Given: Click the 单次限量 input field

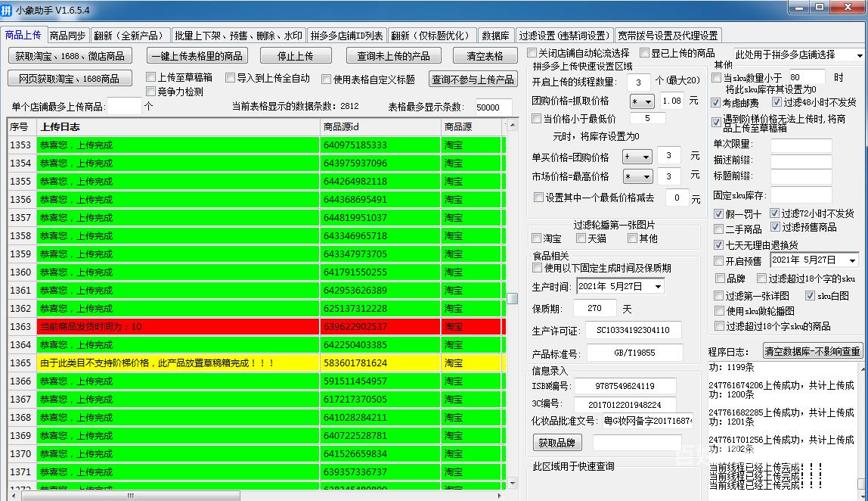Looking at the screenshot, I should pyautogui.click(x=801, y=145).
